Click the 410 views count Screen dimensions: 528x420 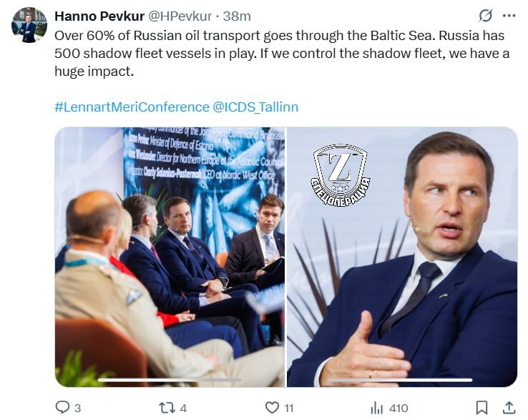398,408
